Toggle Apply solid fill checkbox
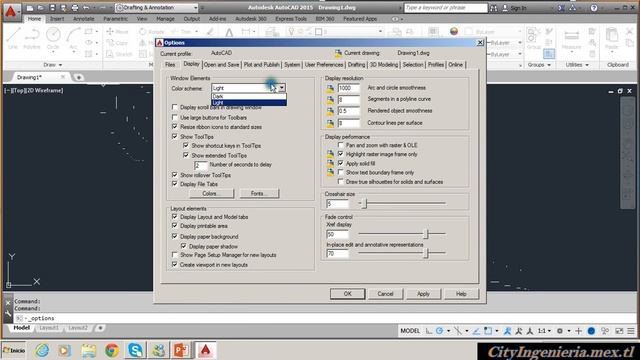640x360 pixels. [340, 163]
